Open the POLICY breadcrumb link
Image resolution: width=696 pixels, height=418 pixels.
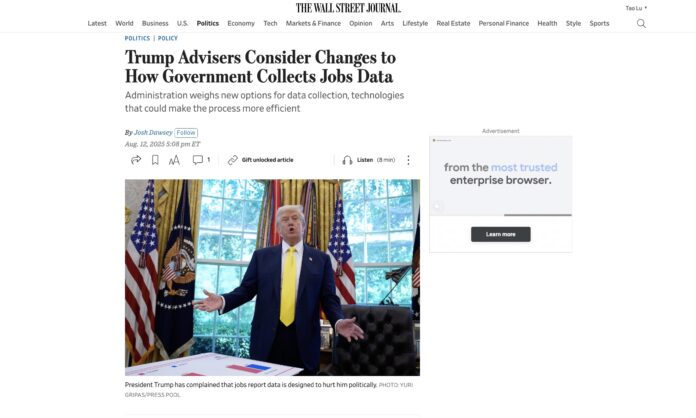point(168,38)
